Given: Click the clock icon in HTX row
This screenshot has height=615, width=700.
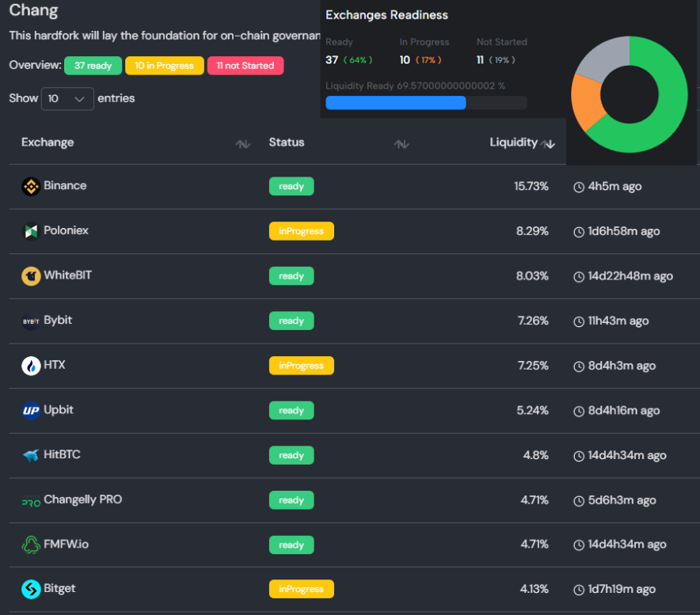Looking at the screenshot, I should 579,366.
